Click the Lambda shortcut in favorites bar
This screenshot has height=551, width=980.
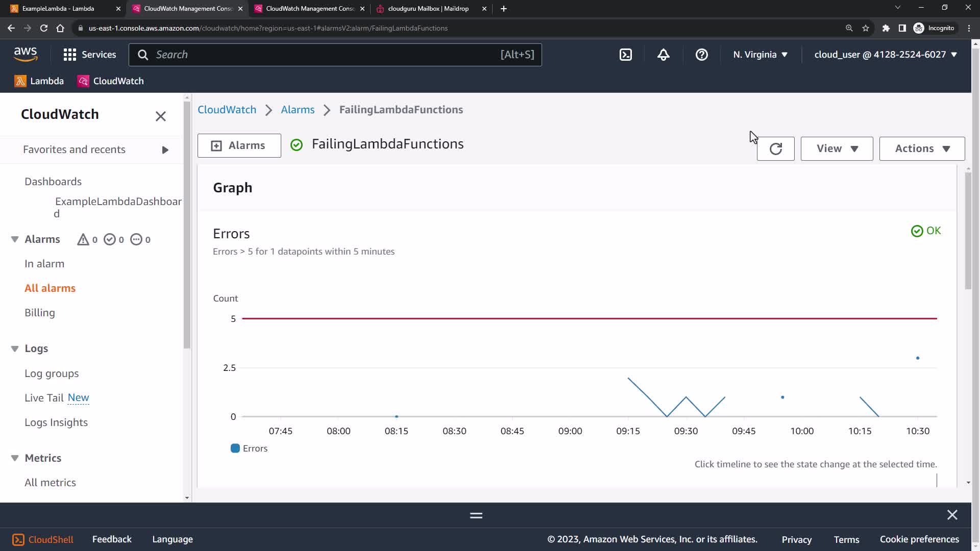[39, 81]
